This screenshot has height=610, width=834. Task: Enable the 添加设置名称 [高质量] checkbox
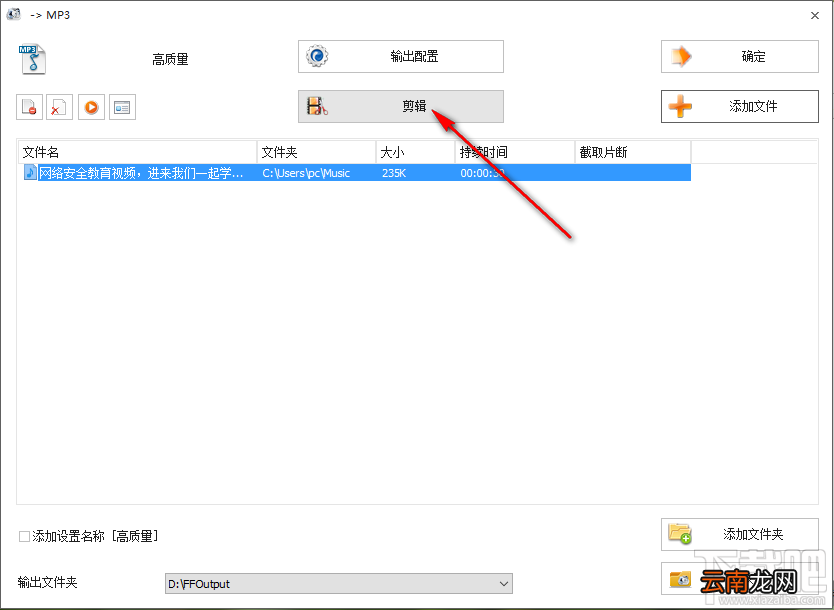coord(24,536)
